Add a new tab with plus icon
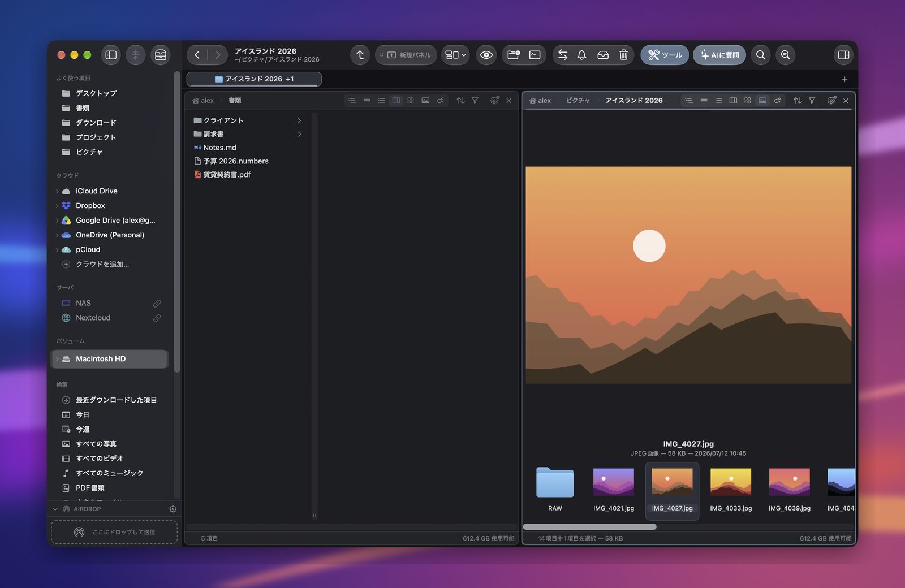This screenshot has height=588, width=905. point(844,79)
